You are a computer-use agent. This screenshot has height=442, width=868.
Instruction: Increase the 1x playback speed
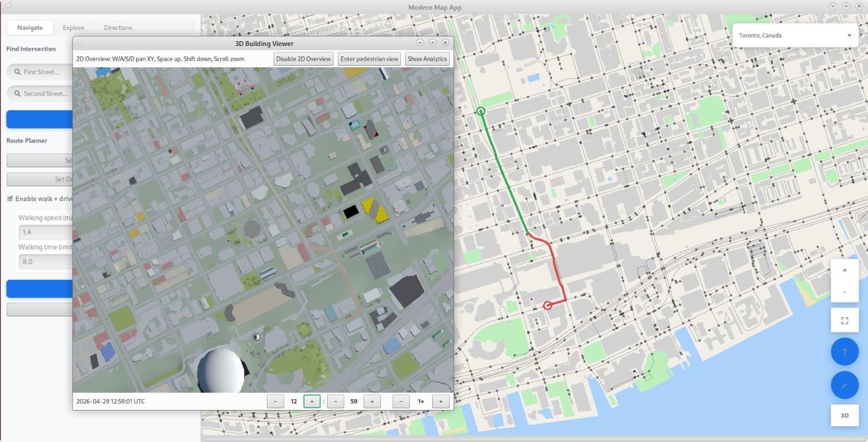click(441, 401)
